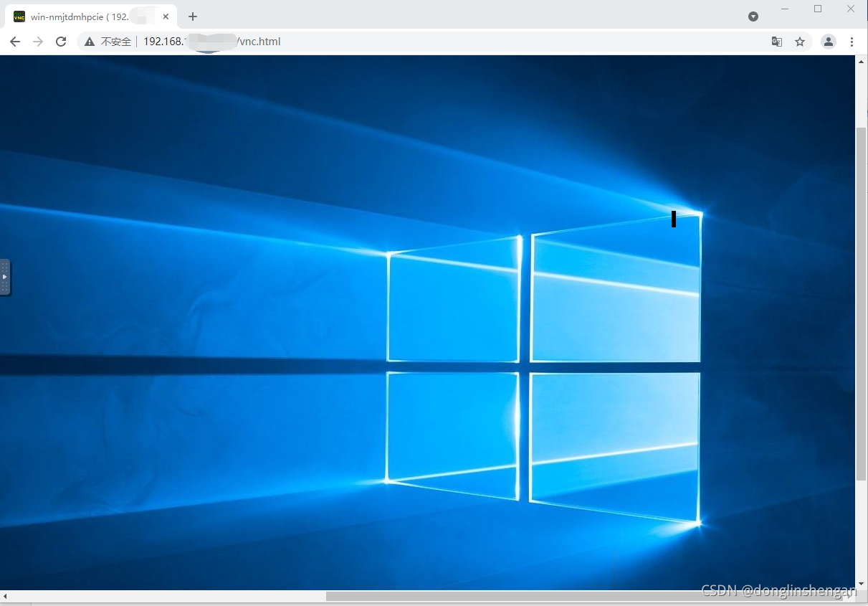This screenshot has height=606, width=868.
Task: Bookmark this page with the star
Action: (800, 42)
